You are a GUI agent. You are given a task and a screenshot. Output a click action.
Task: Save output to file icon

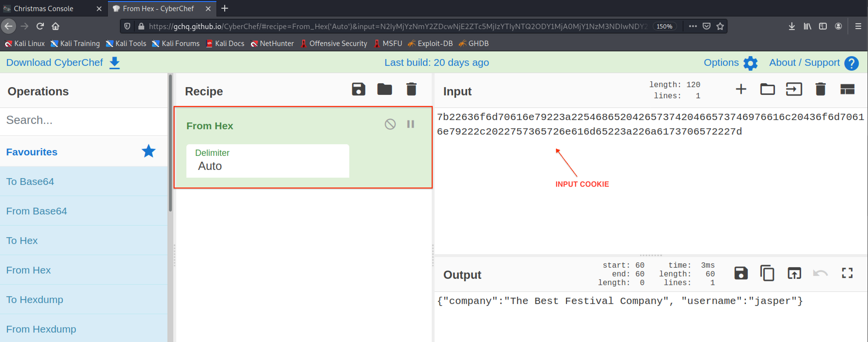(741, 273)
